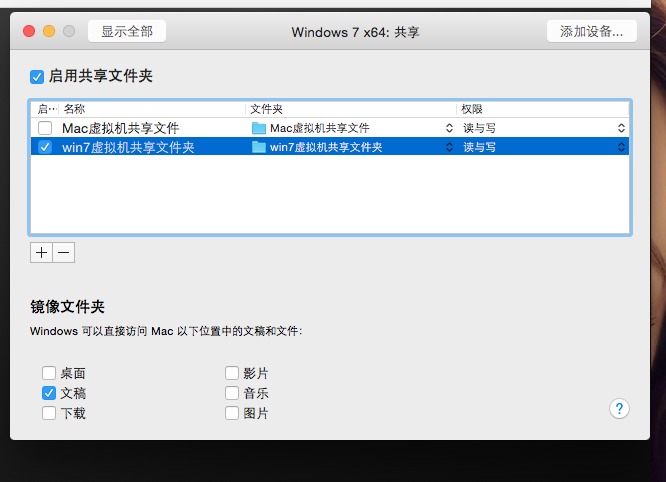This screenshot has height=482, width=666.
Task: Click the 添加设备... button
Action: (x=592, y=31)
